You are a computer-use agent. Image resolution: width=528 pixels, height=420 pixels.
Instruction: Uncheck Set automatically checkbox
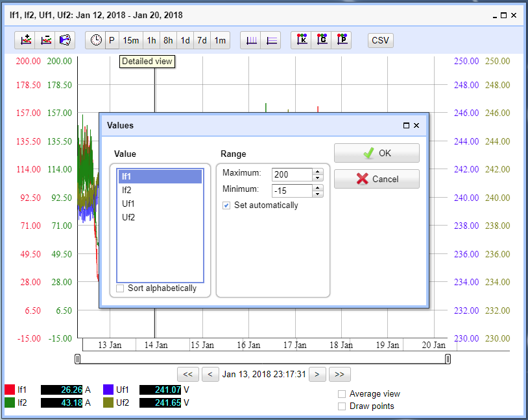[x=226, y=205]
